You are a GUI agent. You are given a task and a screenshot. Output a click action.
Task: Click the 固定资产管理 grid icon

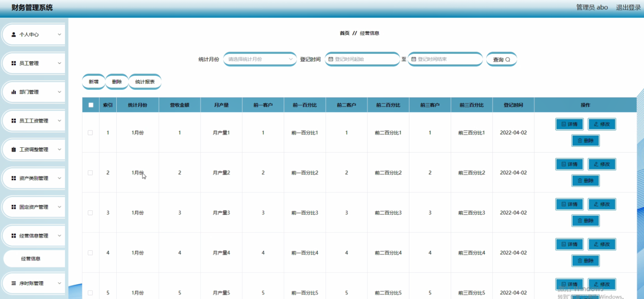tap(14, 207)
